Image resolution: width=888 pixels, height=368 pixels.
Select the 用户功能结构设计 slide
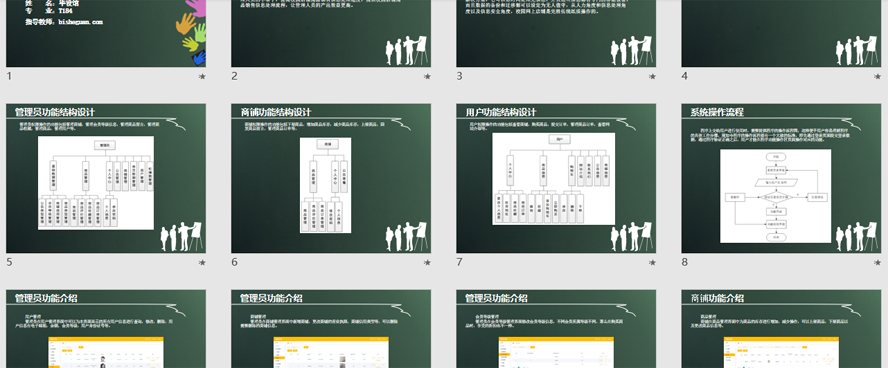(x=556, y=178)
